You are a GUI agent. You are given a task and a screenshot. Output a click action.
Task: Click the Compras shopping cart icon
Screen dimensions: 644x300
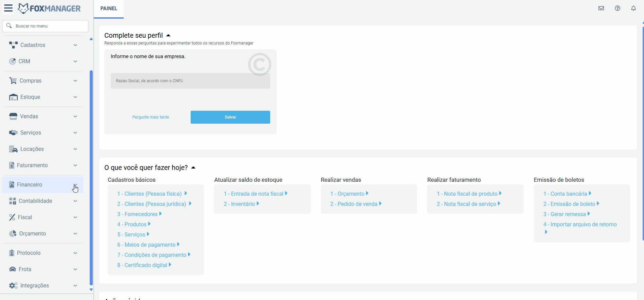13,81
